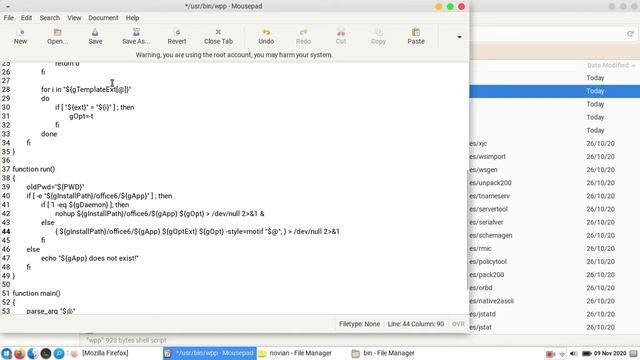Expand the toolbar overflow arrow
Screen dimensions: 640x360
coord(459,37)
